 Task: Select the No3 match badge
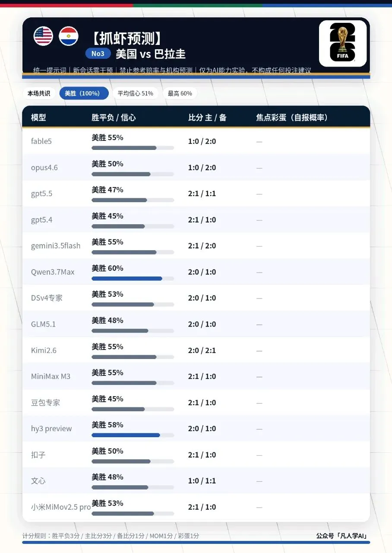[98, 54]
